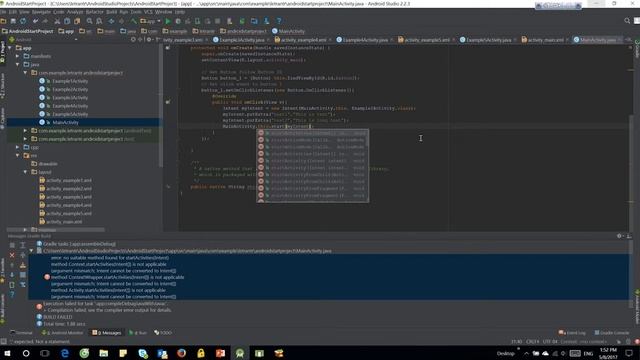Open the Refactor menu

tap(94, 12)
